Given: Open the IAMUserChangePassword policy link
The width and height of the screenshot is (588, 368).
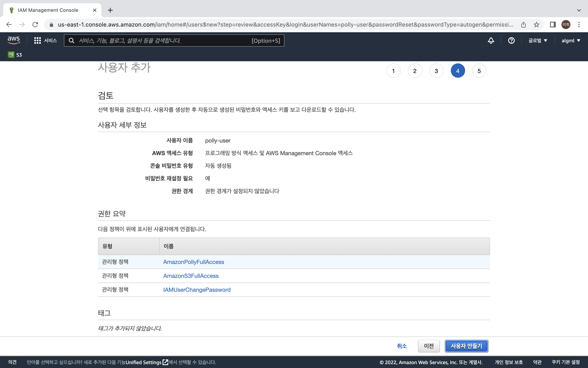Looking at the screenshot, I should tap(197, 290).
